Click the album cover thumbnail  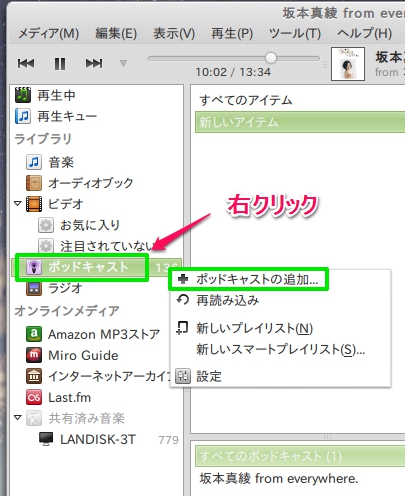click(348, 64)
